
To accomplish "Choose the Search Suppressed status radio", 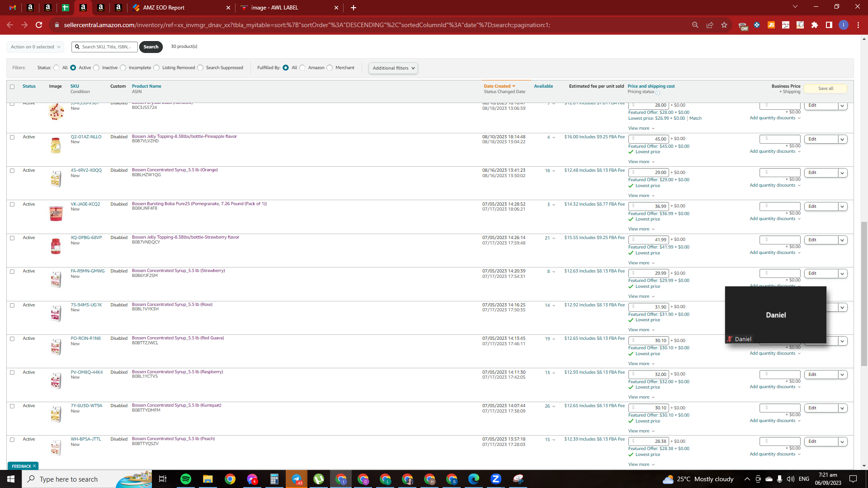I will tap(200, 68).
